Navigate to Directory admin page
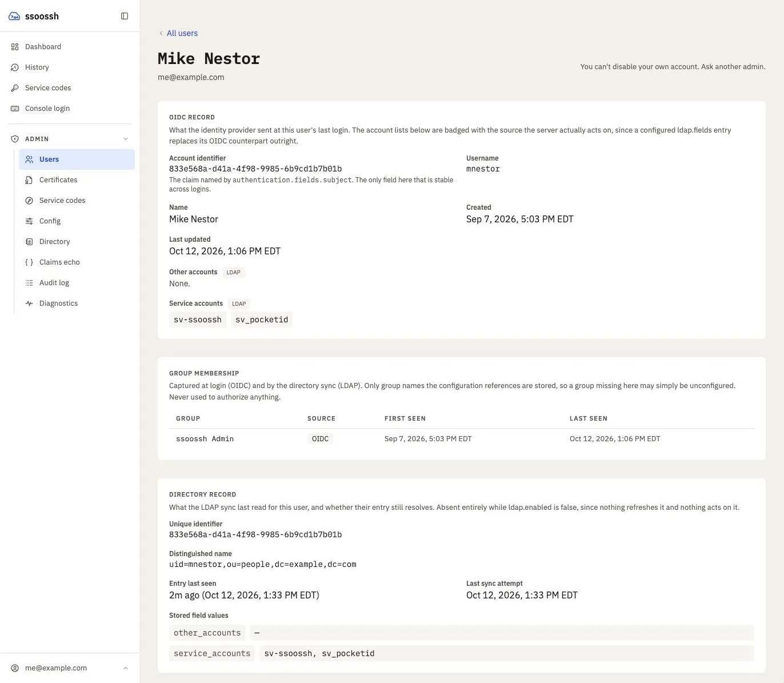The width and height of the screenshot is (784, 683). tap(77, 242)
